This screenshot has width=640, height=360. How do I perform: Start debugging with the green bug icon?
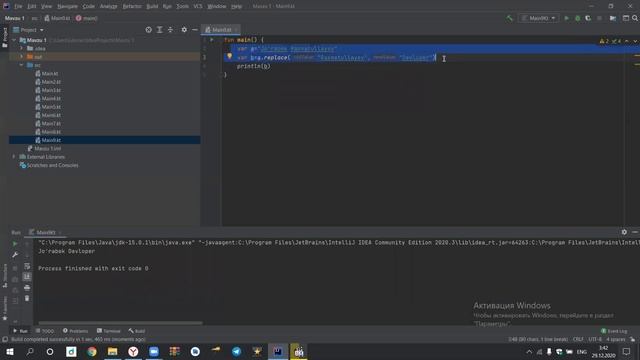[578, 18]
